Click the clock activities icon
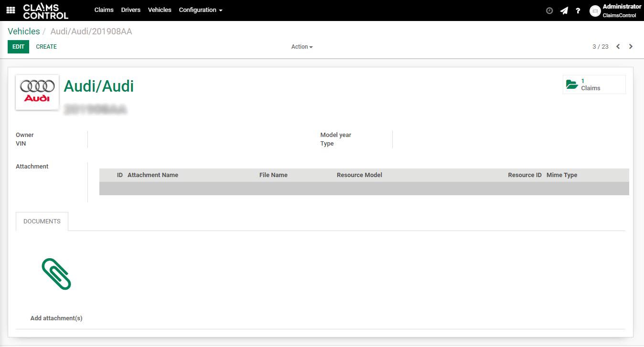The height and width of the screenshot is (347, 644). pos(549,11)
